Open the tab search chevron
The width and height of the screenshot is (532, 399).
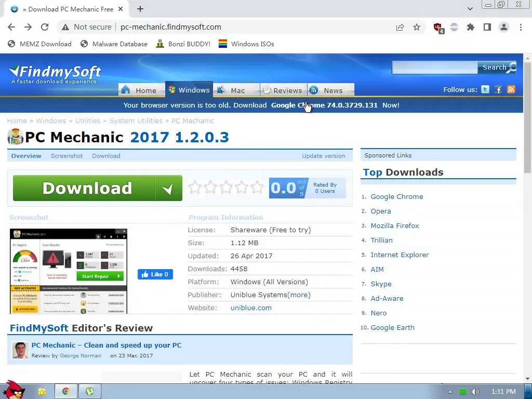(x=470, y=9)
